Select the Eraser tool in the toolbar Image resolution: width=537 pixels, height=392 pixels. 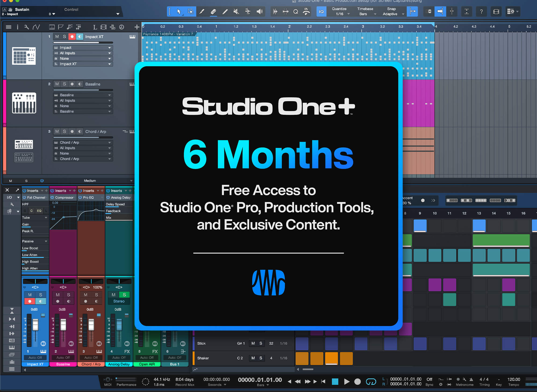pos(213,11)
